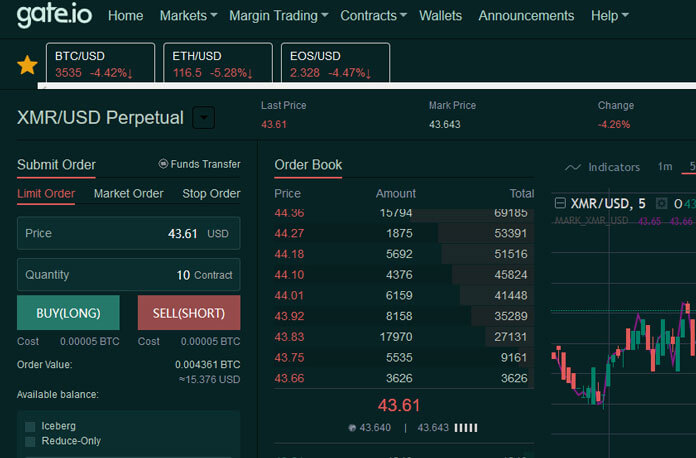696x458 pixels.
Task: Switch to the Market Order tab
Action: pos(129,193)
